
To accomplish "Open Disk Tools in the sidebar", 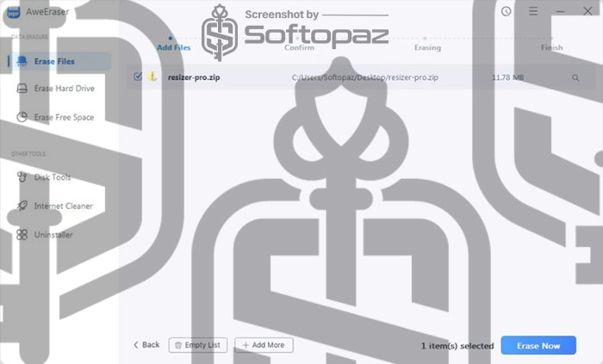I will click(x=61, y=177).
